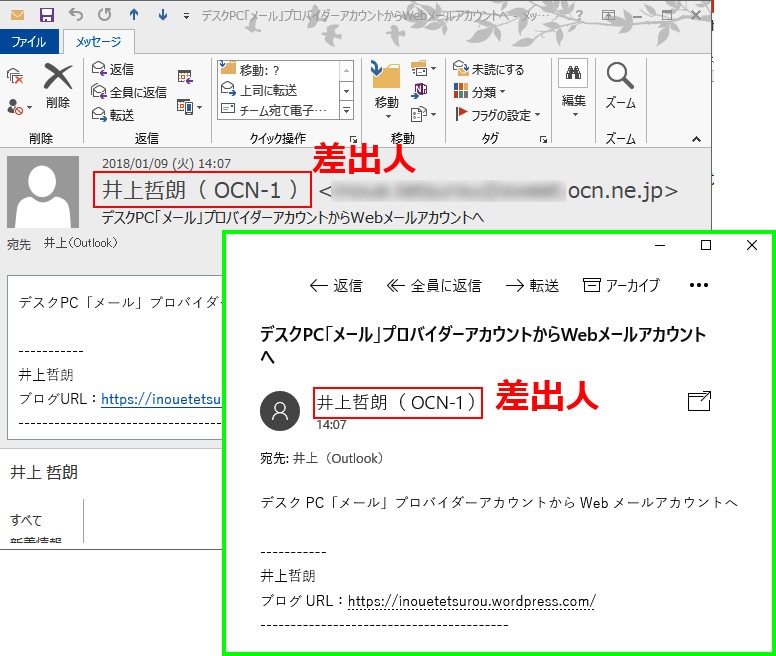This screenshot has width=776, height=656.
Task: Click recipient 井上(Outlook) in Outlook header
Action: coord(81,243)
